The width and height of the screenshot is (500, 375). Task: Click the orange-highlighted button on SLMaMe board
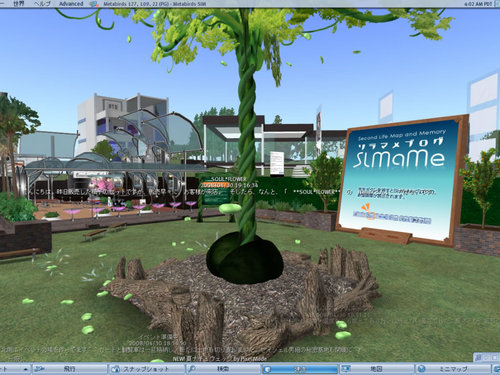pyautogui.click(x=370, y=216)
